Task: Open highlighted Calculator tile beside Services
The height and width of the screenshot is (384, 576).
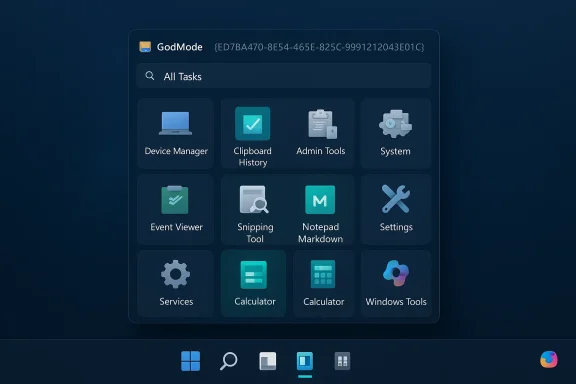Action: pos(253,283)
